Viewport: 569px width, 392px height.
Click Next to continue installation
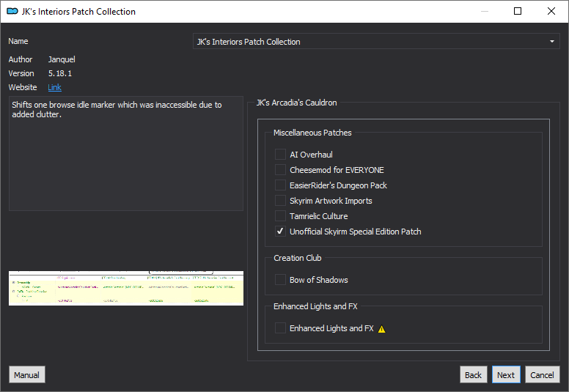506,374
